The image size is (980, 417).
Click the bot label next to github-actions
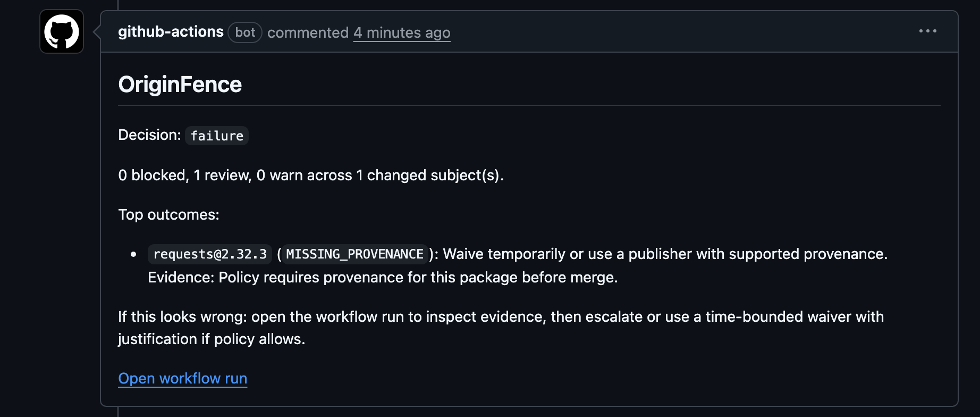point(244,32)
